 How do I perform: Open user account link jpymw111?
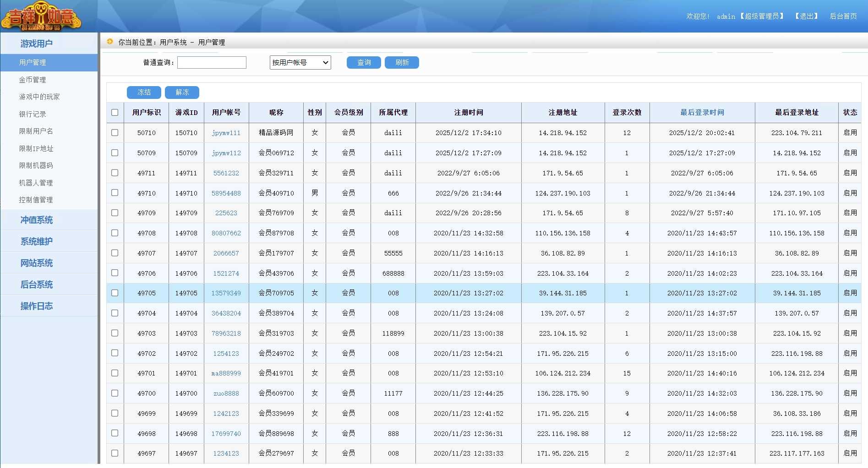(226, 133)
